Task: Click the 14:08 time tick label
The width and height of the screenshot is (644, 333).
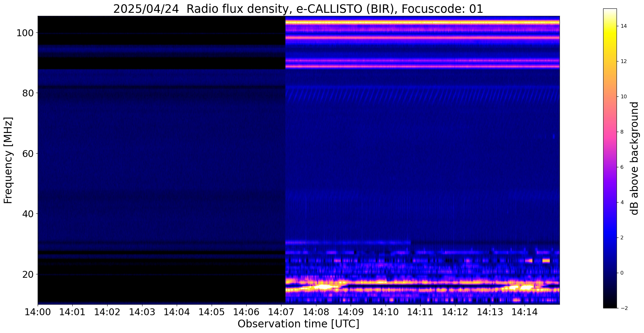Action: [316, 312]
